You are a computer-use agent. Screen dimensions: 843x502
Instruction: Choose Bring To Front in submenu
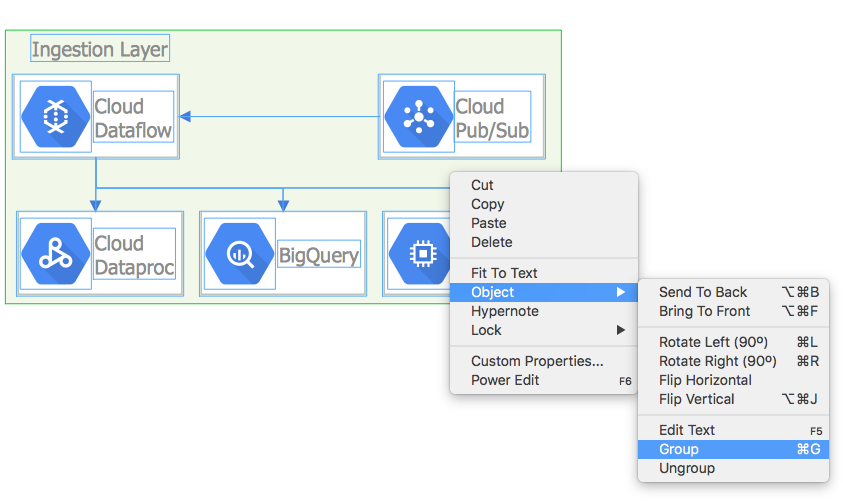(x=733, y=311)
